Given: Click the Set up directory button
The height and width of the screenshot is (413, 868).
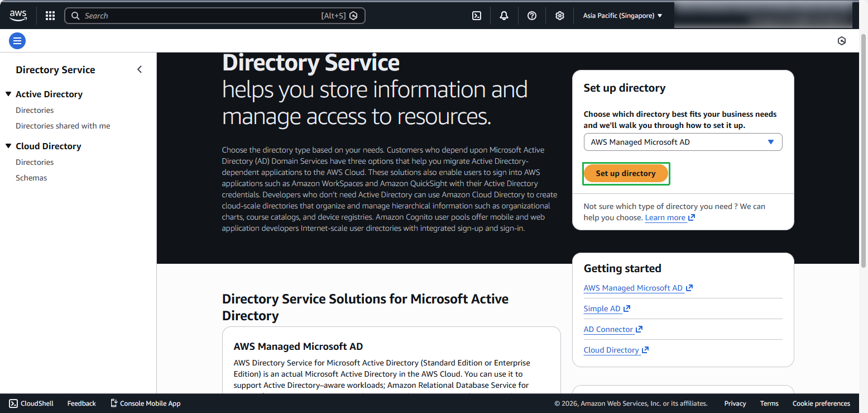Looking at the screenshot, I should [626, 173].
